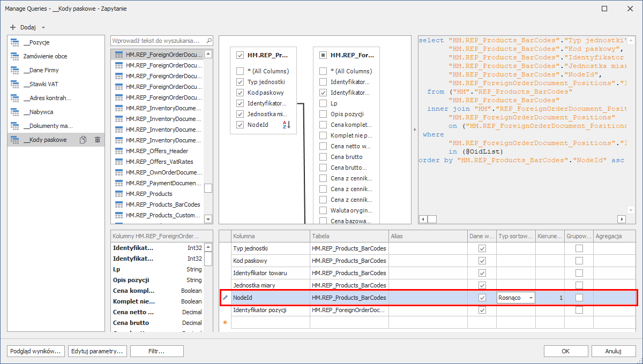The width and height of the screenshot is (643, 364).
Task: Open the Dodaj dropdown arrow
Action: pos(43,27)
